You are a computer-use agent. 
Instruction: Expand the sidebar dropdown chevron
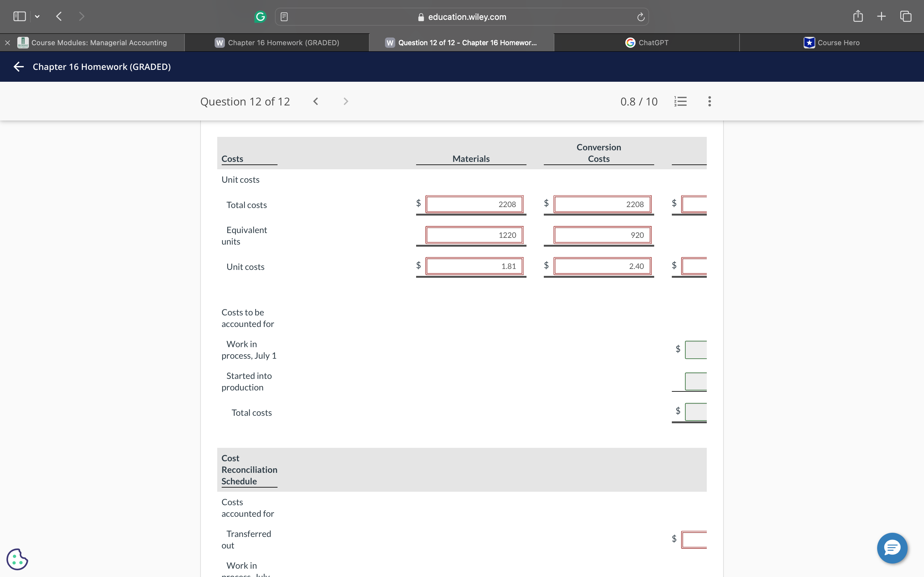[37, 16]
